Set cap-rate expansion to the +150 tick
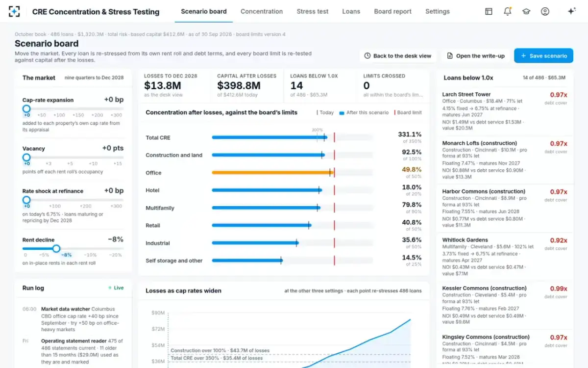The image size is (588, 368). [79, 115]
